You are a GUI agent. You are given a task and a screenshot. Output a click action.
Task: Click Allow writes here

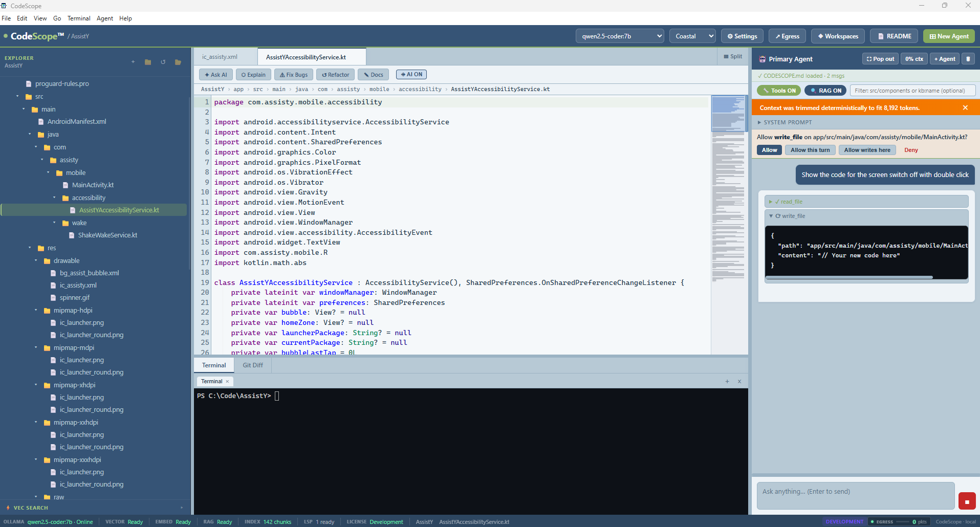coord(867,150)
